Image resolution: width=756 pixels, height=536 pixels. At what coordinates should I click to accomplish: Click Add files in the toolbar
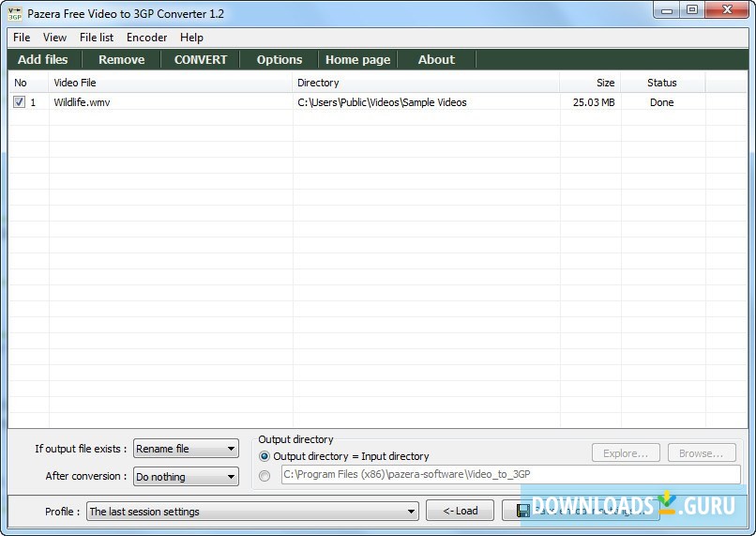click(x=43, y=59)
